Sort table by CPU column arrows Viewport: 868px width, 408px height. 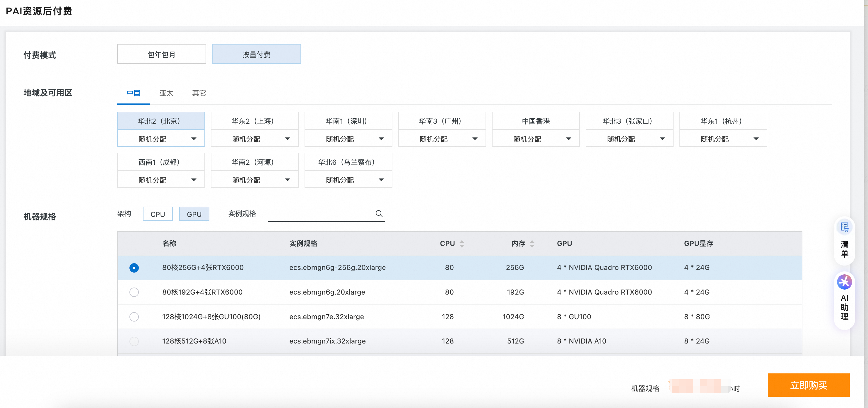[462, 244]
